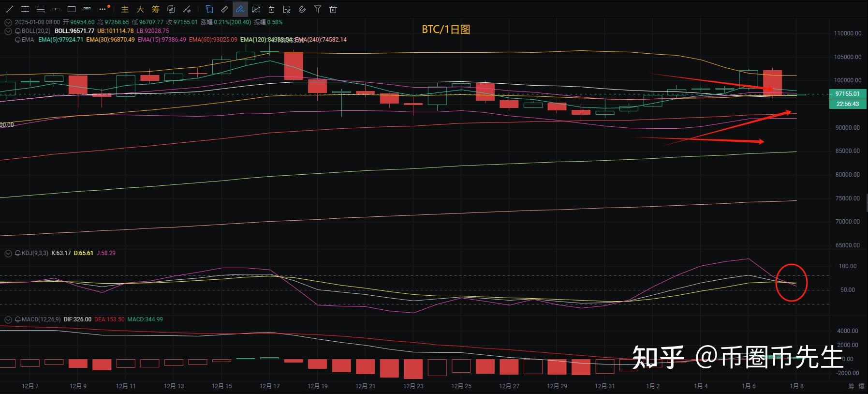The height and width of the screenshot is (394, 868).
Task: Collapse the BOLL indicator chevron
Action: [8, 31]
